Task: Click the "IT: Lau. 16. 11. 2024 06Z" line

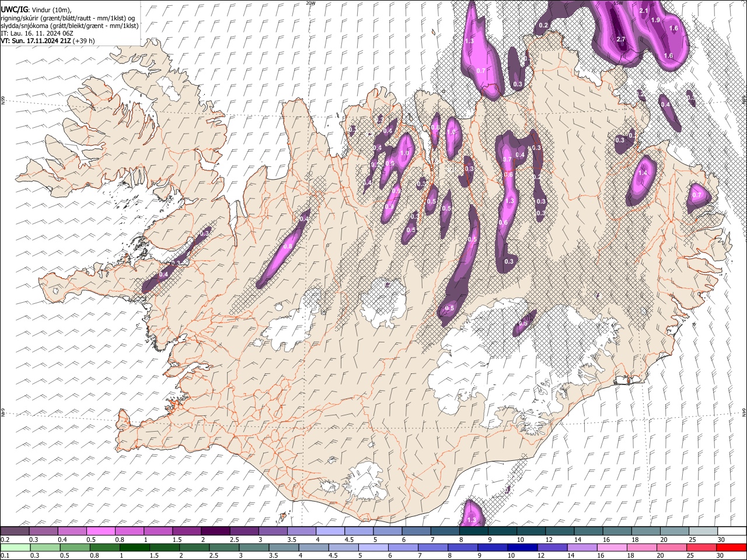Action: point(37,33)
